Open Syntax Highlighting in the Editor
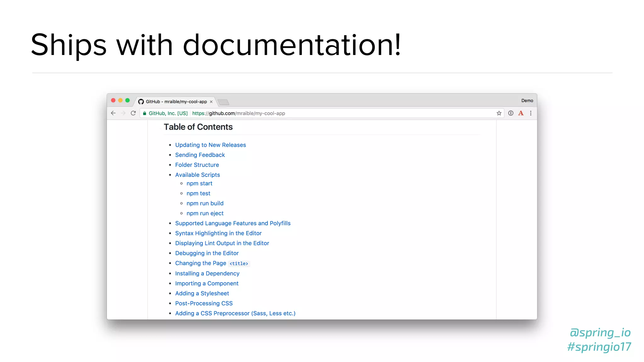 (x=218, y=233)
